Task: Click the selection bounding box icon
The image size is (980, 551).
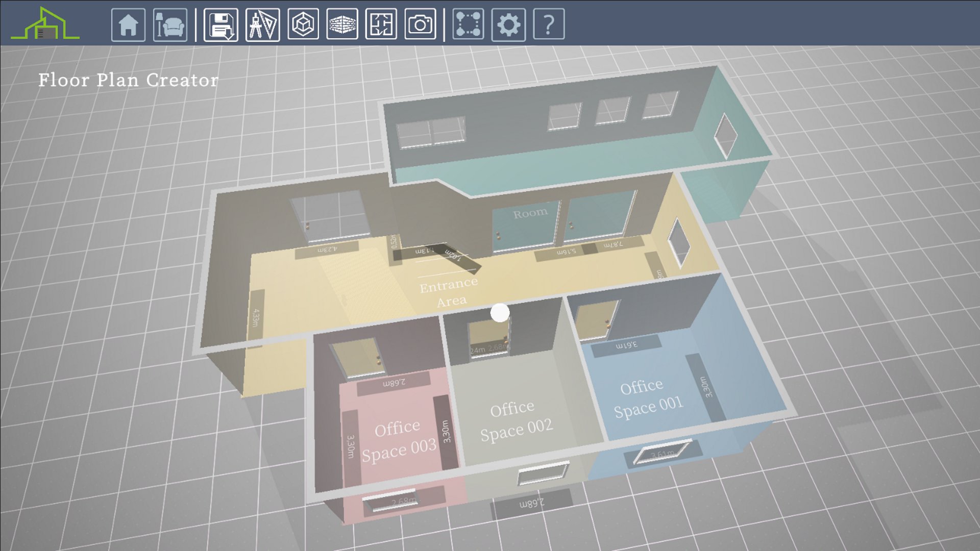Action: (x=468, y=24)
